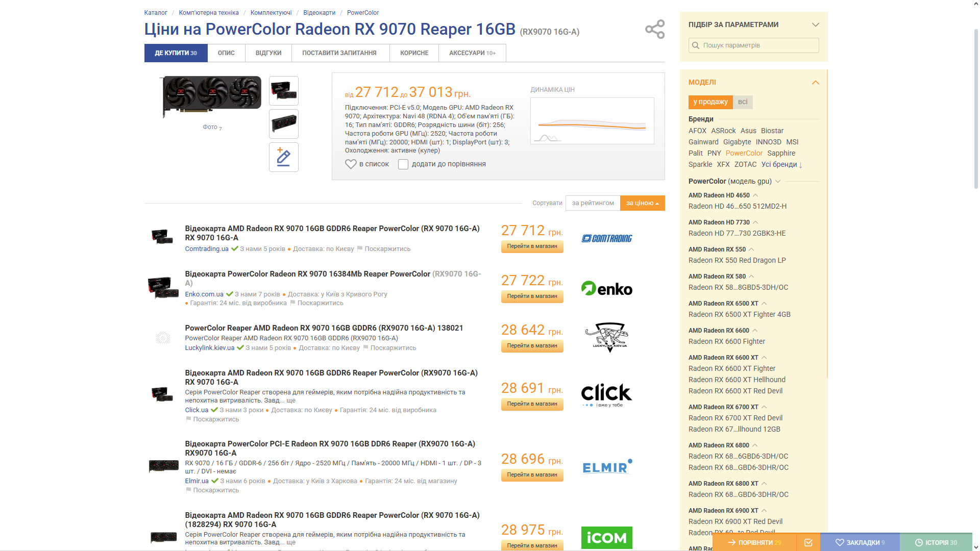The height and width of the screenshot is (551, 980).
Task: Click the flag icon to complain about Enko.com.ua
Action: click(293, 303)
